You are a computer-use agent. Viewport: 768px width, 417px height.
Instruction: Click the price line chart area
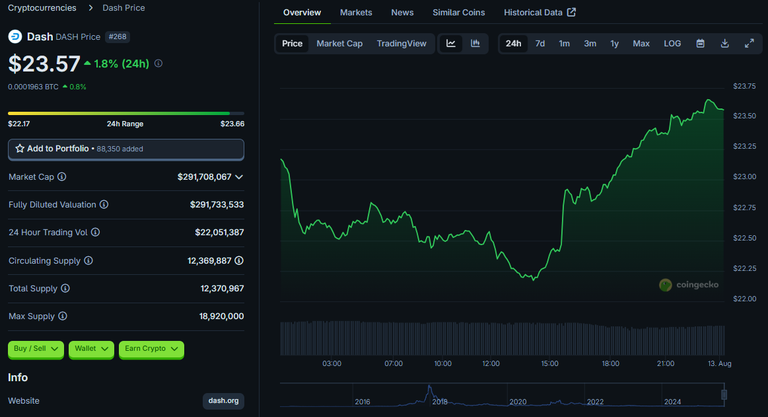point(502,196)
